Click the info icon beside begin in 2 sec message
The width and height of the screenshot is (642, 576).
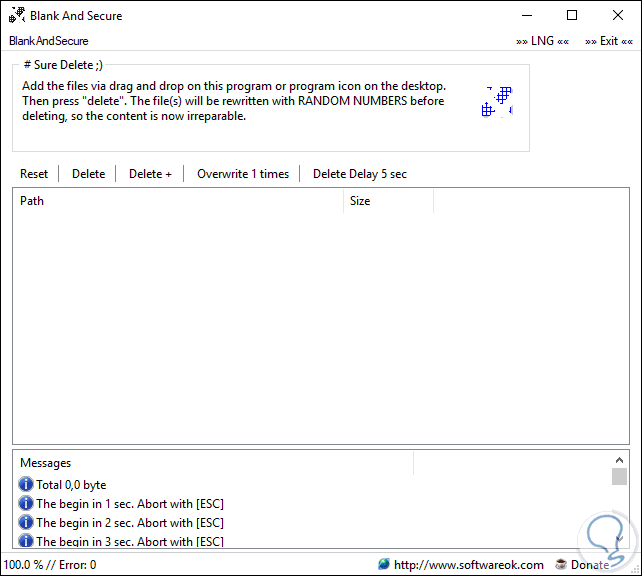tap(26, 522)
